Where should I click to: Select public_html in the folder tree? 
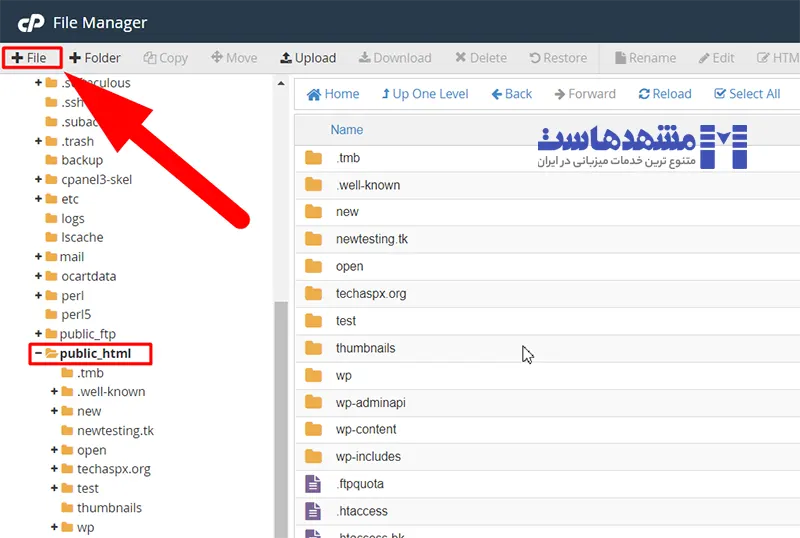click(95, 353)
